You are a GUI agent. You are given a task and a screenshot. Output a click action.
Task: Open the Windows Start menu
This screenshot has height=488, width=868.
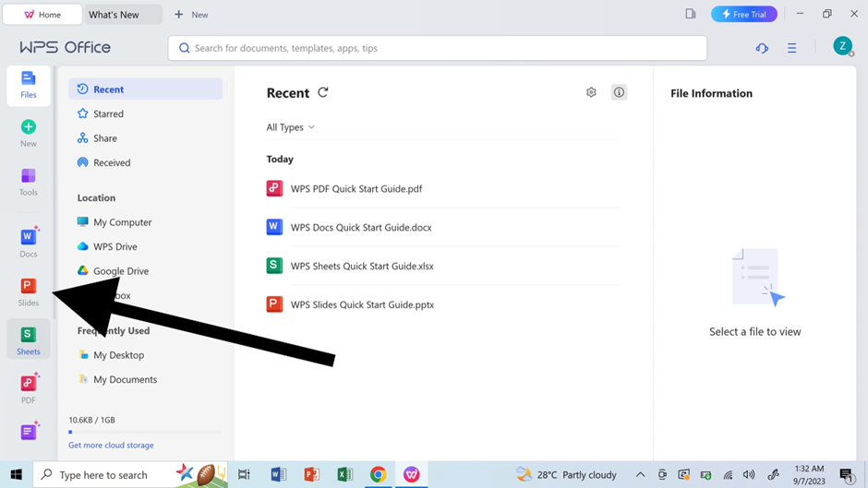tap(16, 475)
